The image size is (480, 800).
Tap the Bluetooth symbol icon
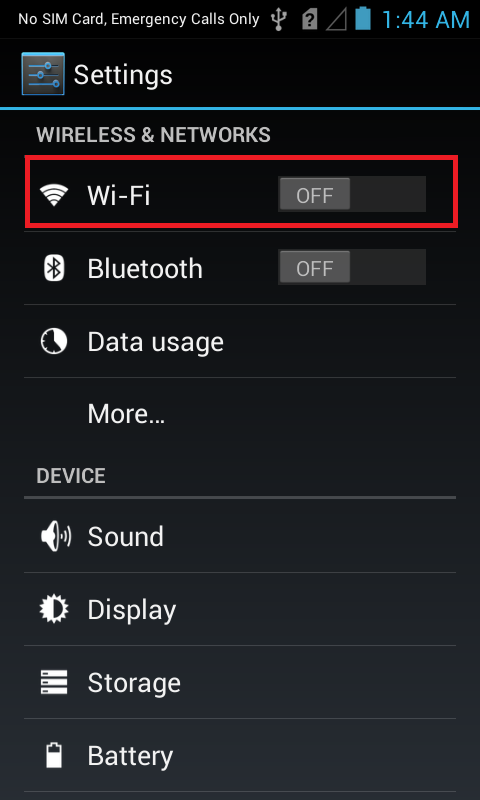[54, 268]
